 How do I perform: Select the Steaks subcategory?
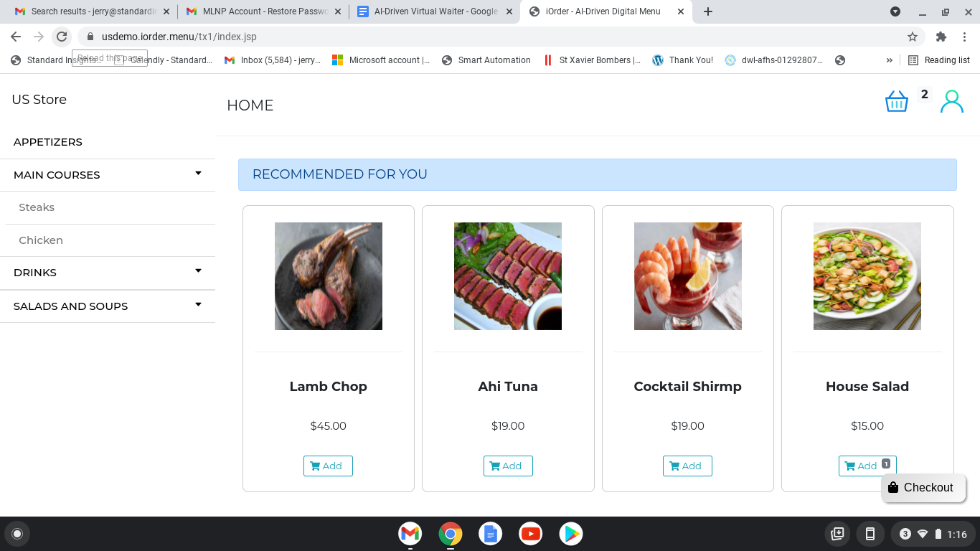(37, 207)
